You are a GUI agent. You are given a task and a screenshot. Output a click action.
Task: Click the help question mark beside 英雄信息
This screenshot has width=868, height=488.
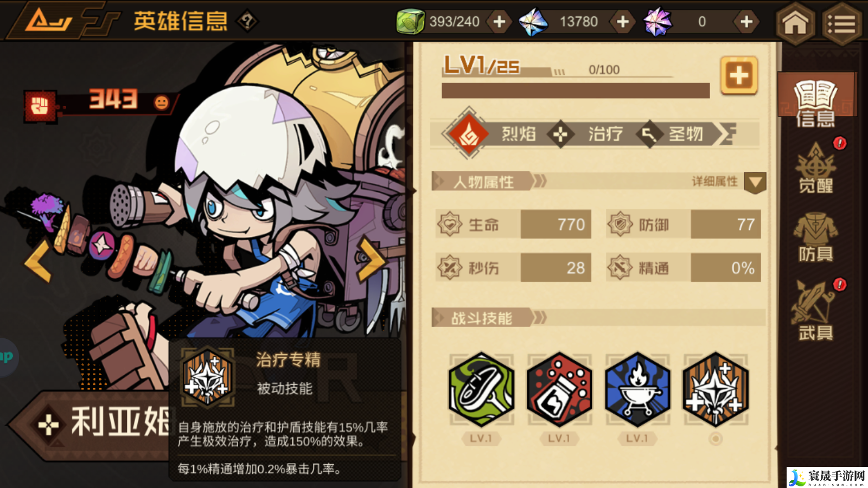pyautogui.click(x=247, y=22)
